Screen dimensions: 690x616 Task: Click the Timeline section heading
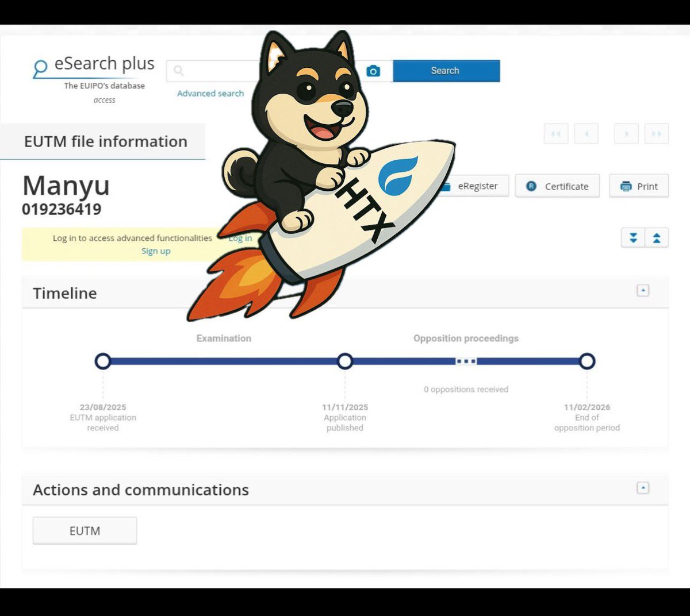65,293
